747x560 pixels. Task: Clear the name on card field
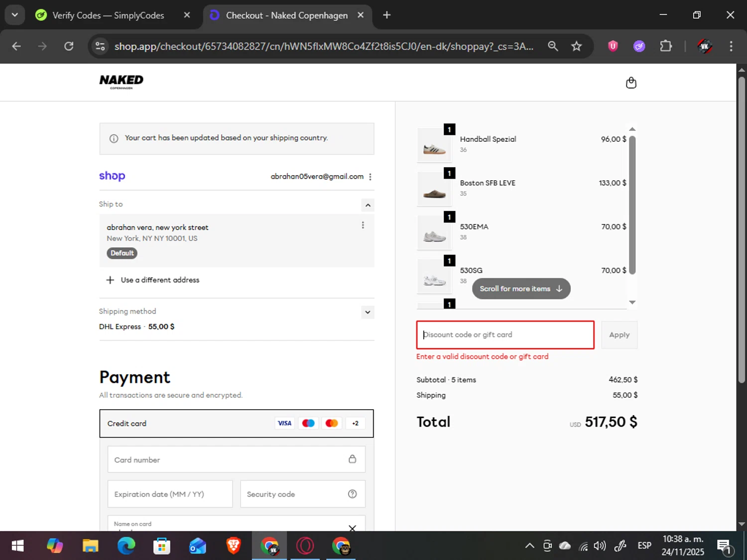(x=352, y=528)
